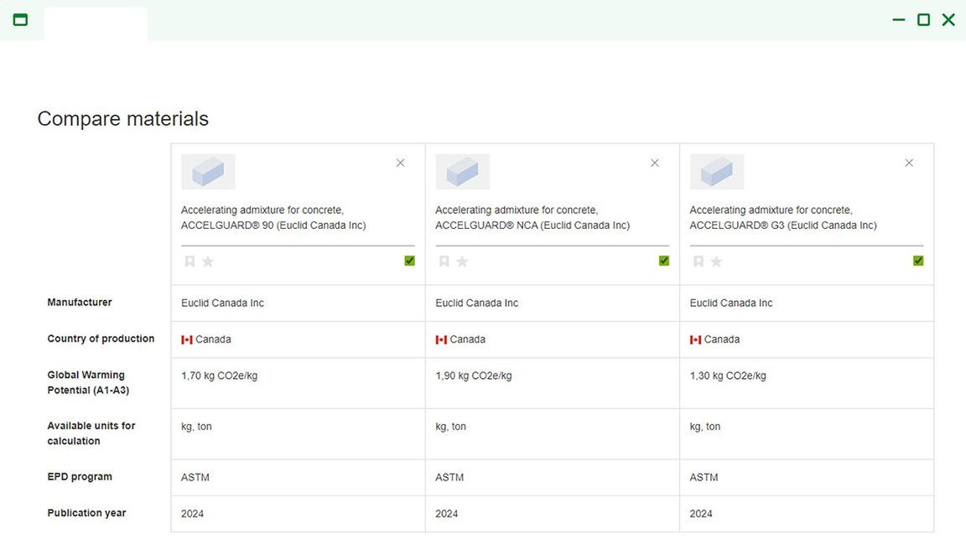Bookmark the ACCELGUARD 90 material
Image resolution: width=966 pixels, height=560 pixels.
[190, 262]
